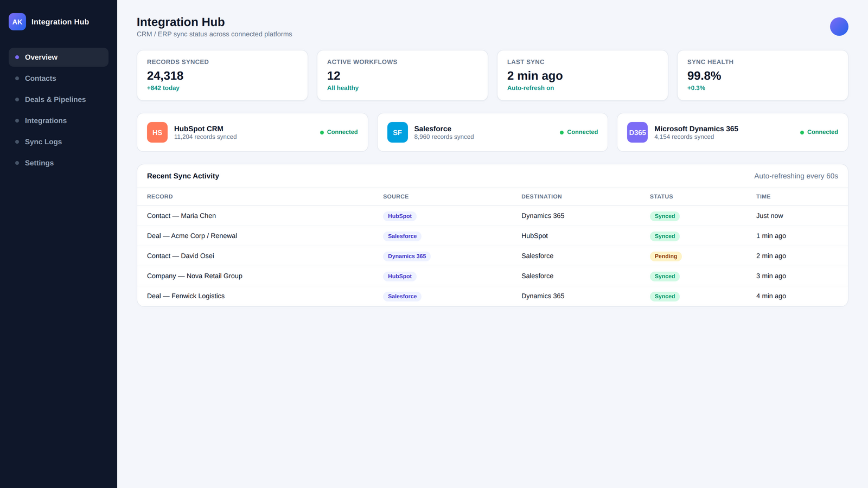Open Settings in the sidebar
The height and width of the screenshot is (488, 868).
pyautogui.click(x=59, y=163)
